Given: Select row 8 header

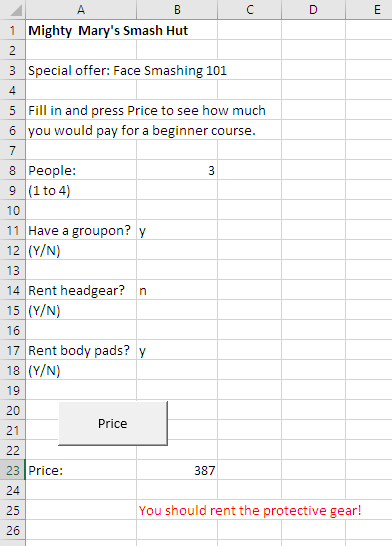Looking at the screenshot, I should coord(13,170).
